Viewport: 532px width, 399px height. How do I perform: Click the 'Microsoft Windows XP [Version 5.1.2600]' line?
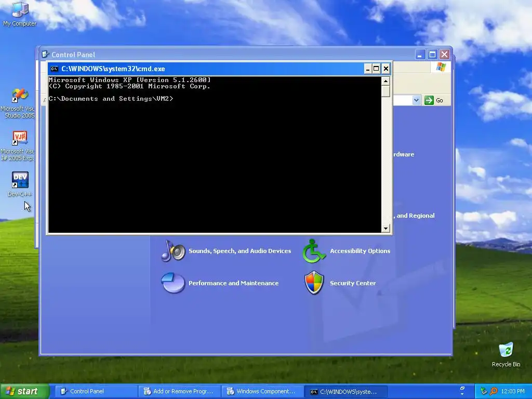[129, 80]
